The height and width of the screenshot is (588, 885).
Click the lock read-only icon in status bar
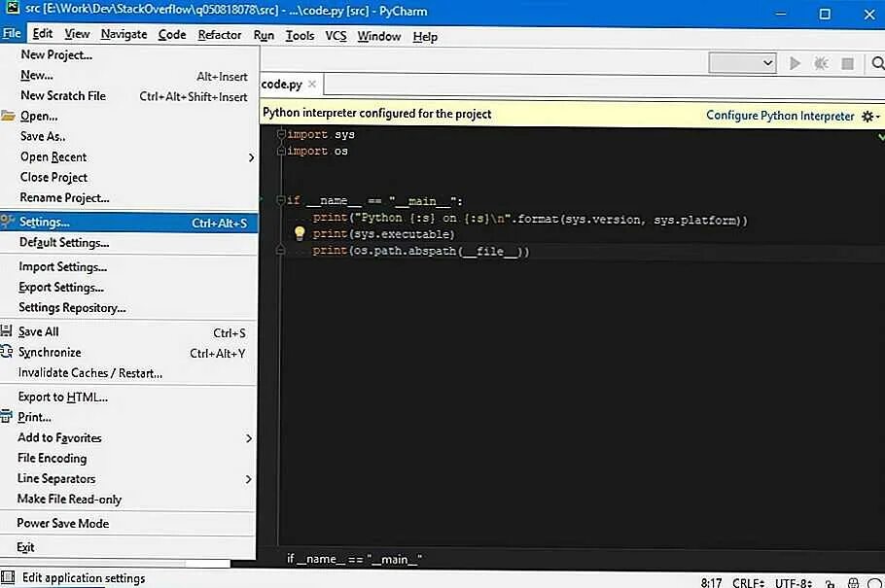tap(830, 583)
